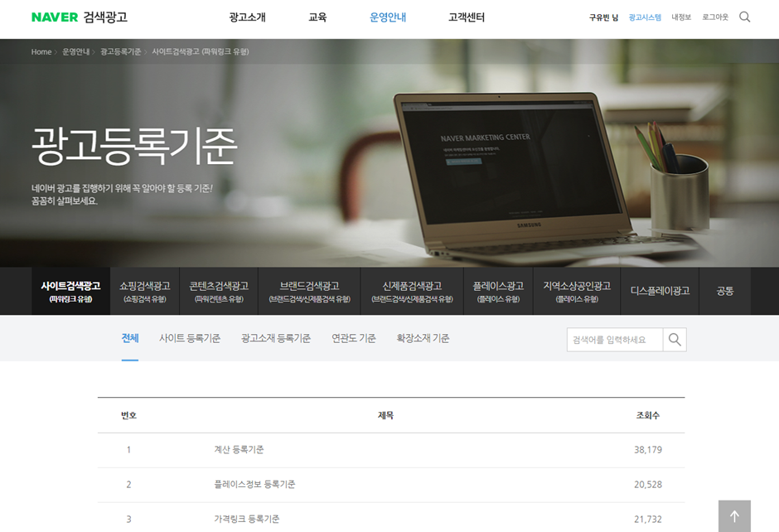Open the 고객센터 menu

tap(467, 17)
